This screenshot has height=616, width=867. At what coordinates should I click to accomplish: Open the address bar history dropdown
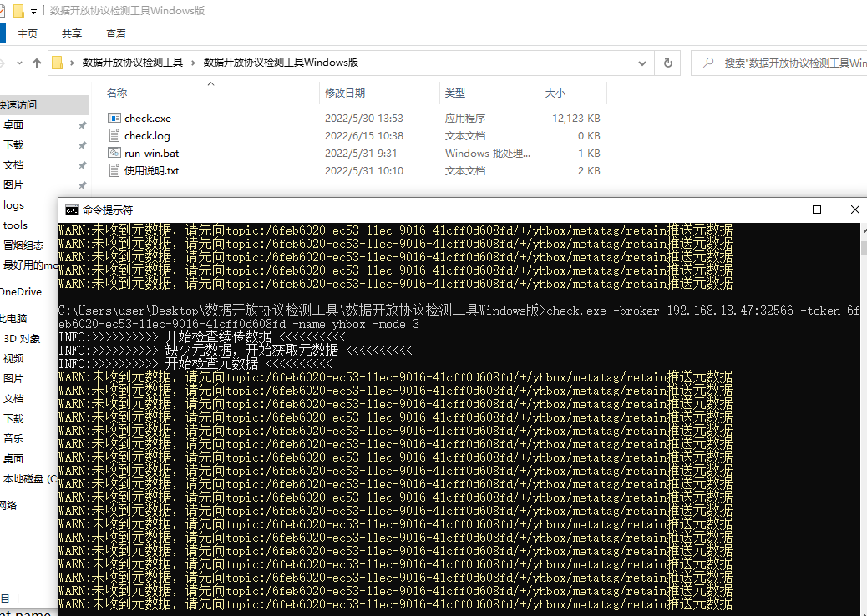641,63
